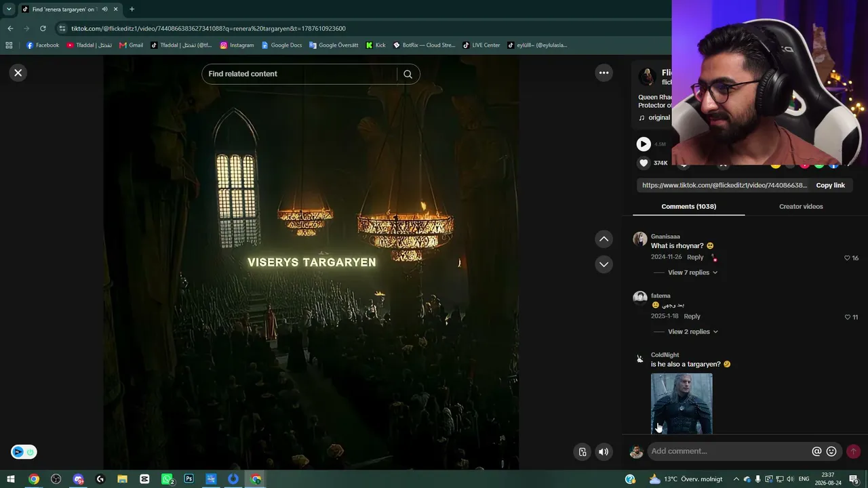Open ColdNight's username link

point(665,355)
